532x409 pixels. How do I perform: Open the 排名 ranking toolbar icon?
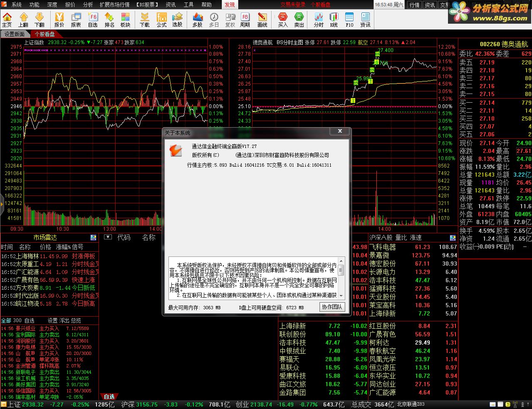tap(109, 20)
